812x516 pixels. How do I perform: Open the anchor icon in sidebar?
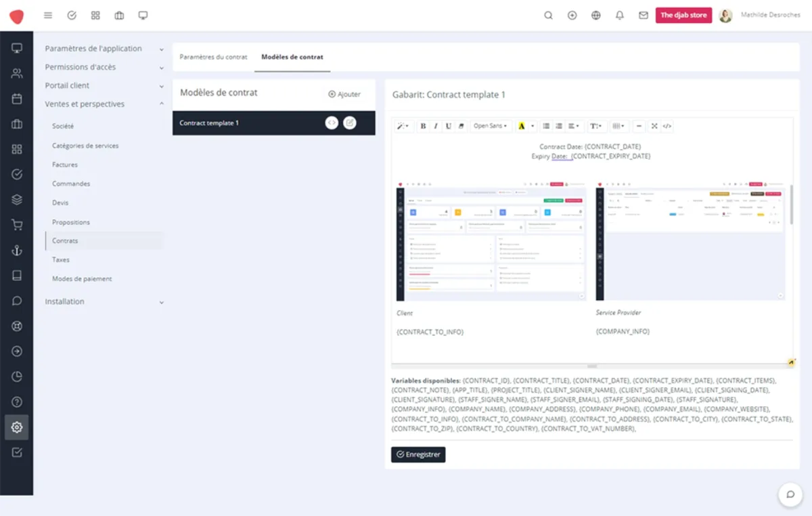pyautogui.click(x=17, y=251)
